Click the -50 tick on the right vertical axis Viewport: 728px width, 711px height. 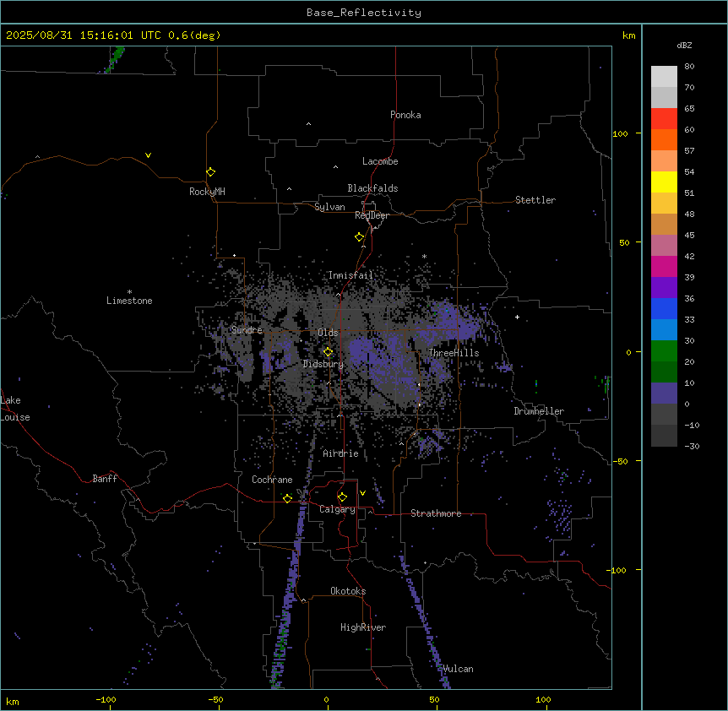point(620,461)
